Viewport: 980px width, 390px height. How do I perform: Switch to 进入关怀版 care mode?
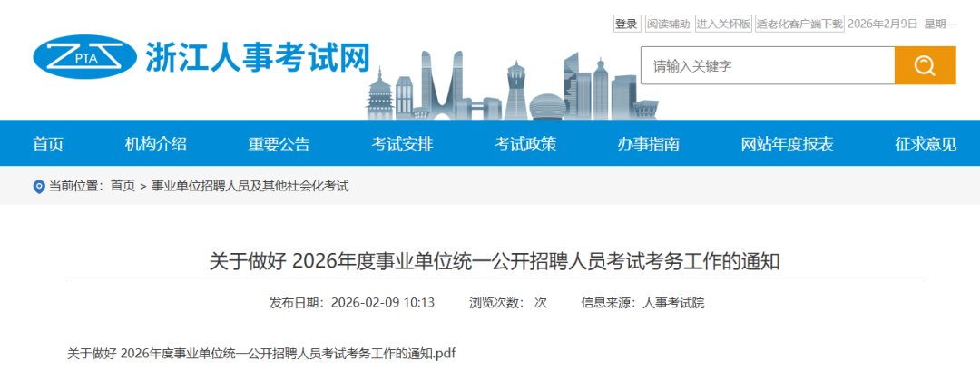723,24
